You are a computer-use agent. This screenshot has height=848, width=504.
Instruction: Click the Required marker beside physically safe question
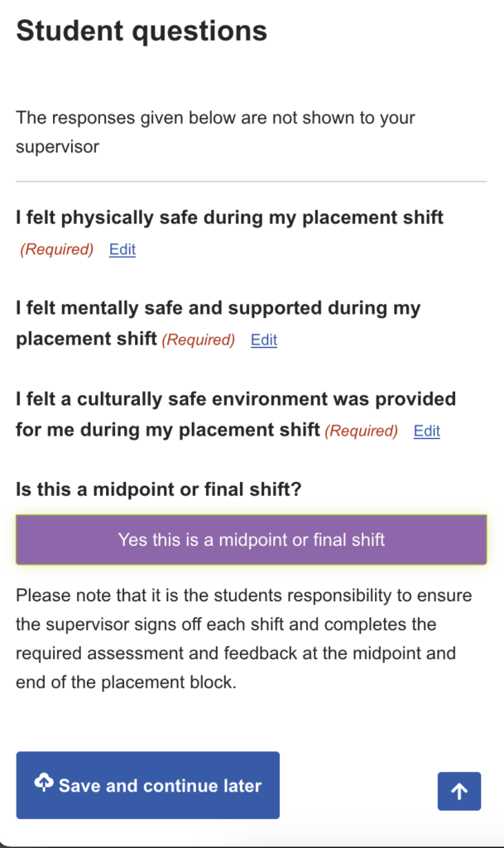pyautogui.click(x=57, y=249)
